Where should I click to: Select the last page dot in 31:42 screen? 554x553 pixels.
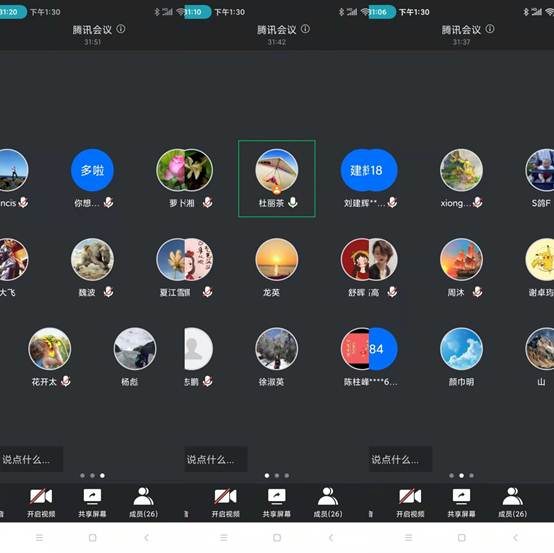(287, 476)
